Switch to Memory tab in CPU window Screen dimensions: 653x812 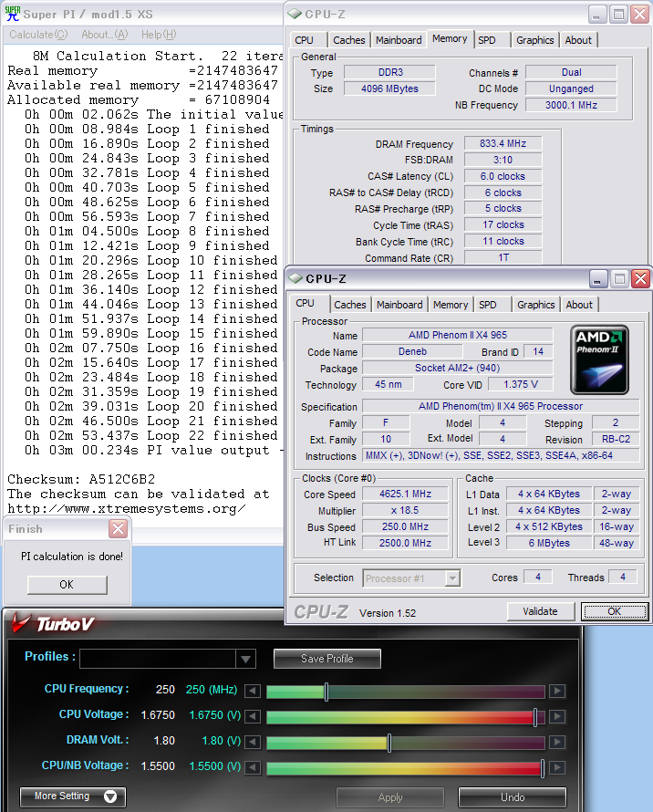[451, 305]
